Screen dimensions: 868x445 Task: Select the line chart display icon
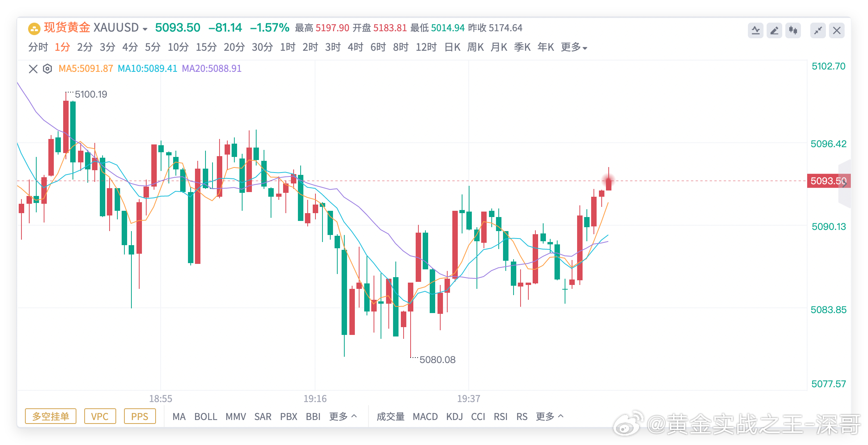coord(756,30)
